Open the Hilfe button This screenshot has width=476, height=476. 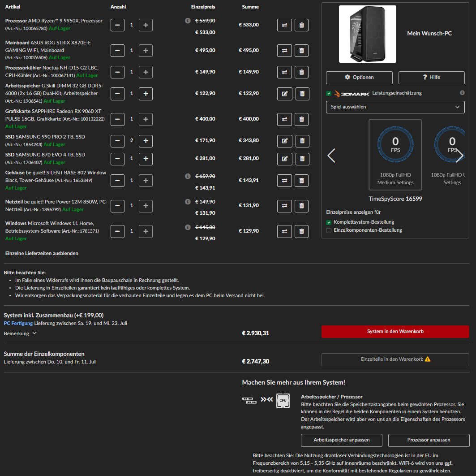[x=431, y=78]
